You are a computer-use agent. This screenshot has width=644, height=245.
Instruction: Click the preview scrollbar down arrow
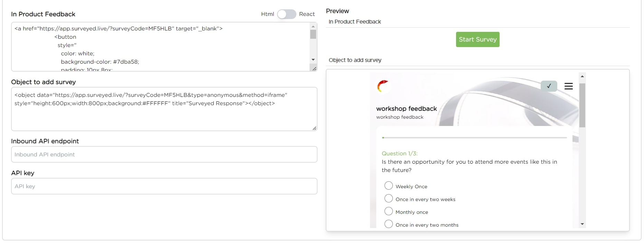(582, 224)
